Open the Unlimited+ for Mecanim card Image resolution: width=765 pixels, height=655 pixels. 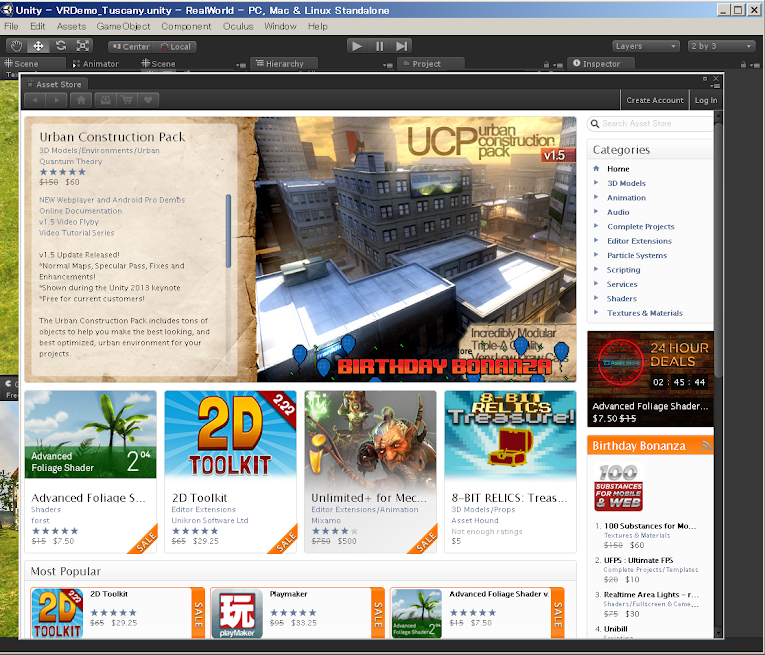[x=370, y=472]
